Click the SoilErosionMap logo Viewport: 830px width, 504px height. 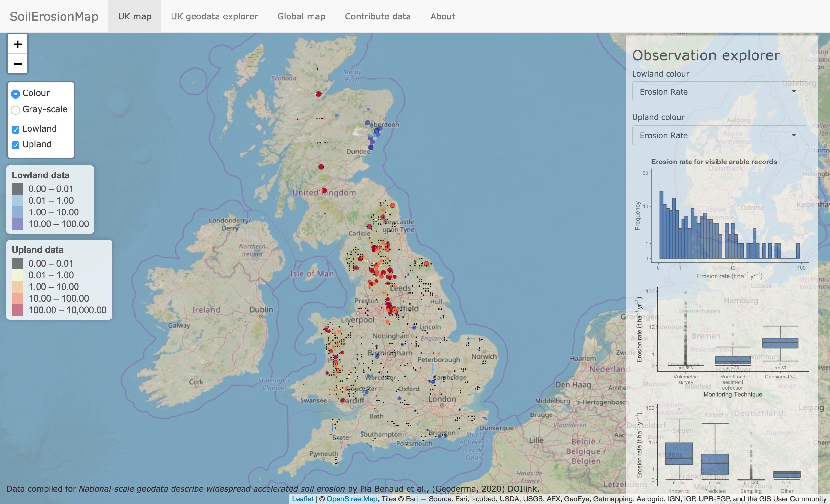[54, 16]
